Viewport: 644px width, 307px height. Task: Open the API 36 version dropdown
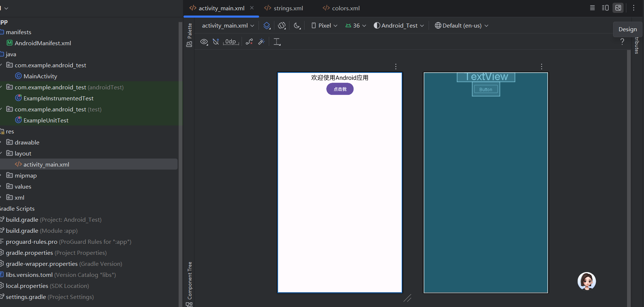[356, 26]
